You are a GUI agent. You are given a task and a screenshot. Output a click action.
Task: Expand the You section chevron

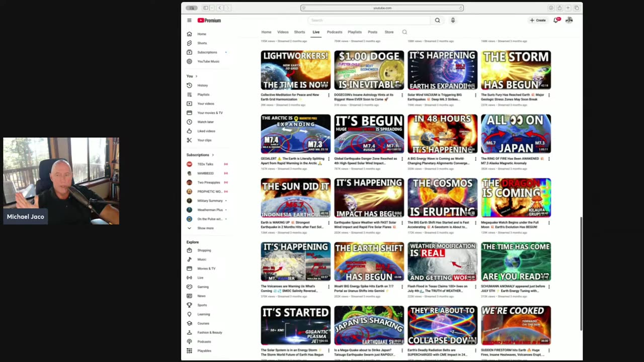(196, 76)
